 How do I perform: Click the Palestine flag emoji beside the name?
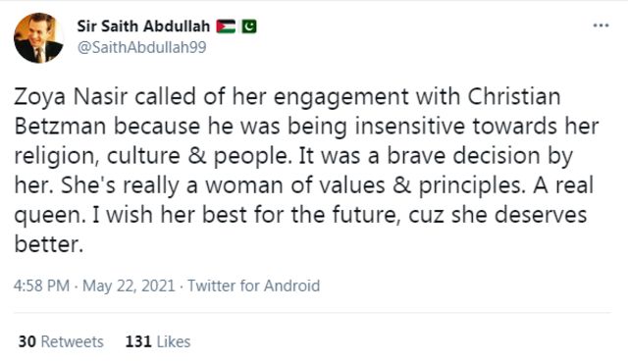pyautogui.click(x=226, y=26)
